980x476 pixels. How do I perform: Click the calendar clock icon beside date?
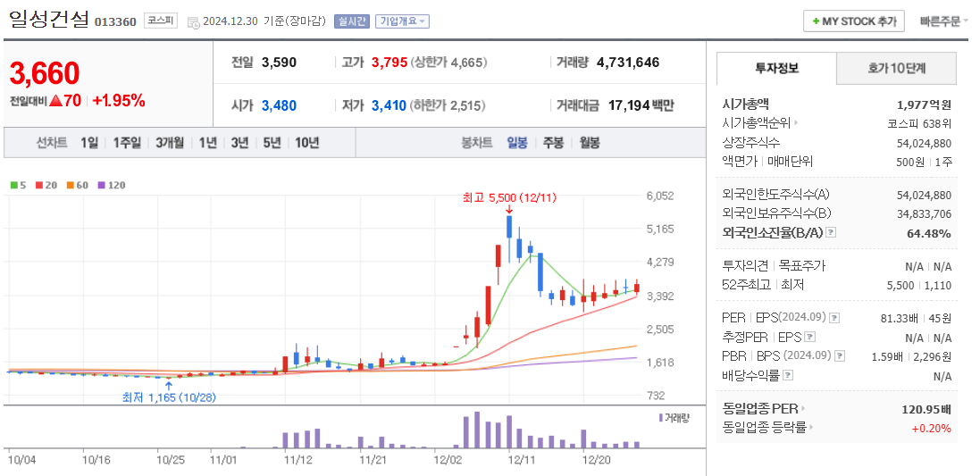[194, 21]
